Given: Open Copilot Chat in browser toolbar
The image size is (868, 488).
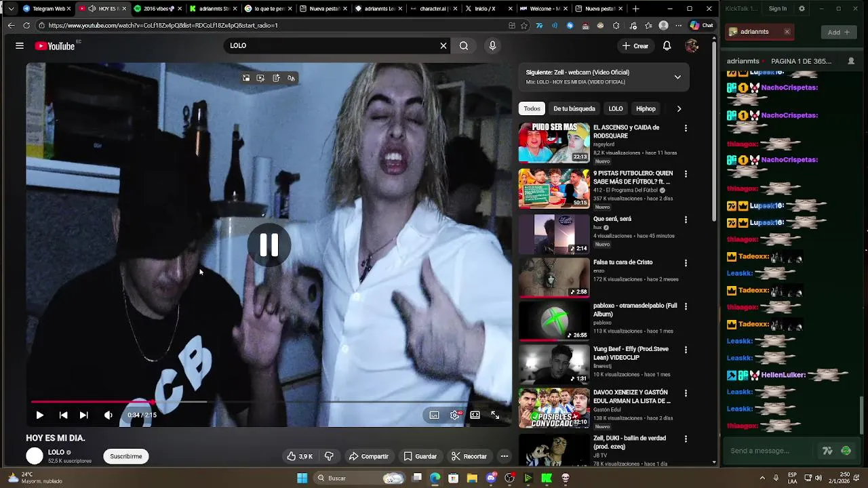Looking at the screenshot, I should click(701, 25).
